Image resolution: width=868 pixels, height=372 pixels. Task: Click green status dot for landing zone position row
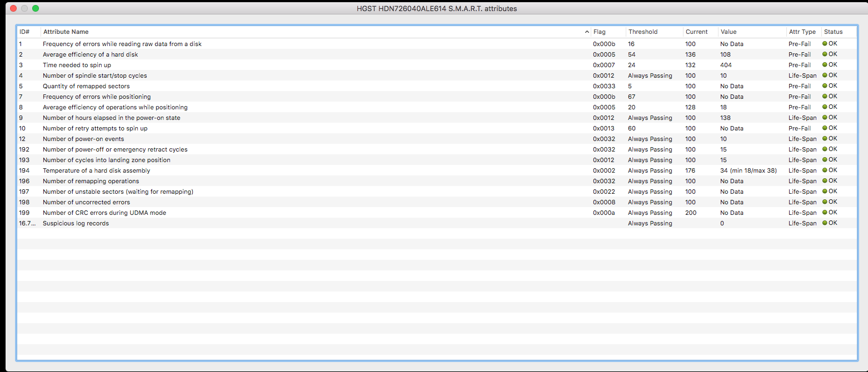point(825,159)
